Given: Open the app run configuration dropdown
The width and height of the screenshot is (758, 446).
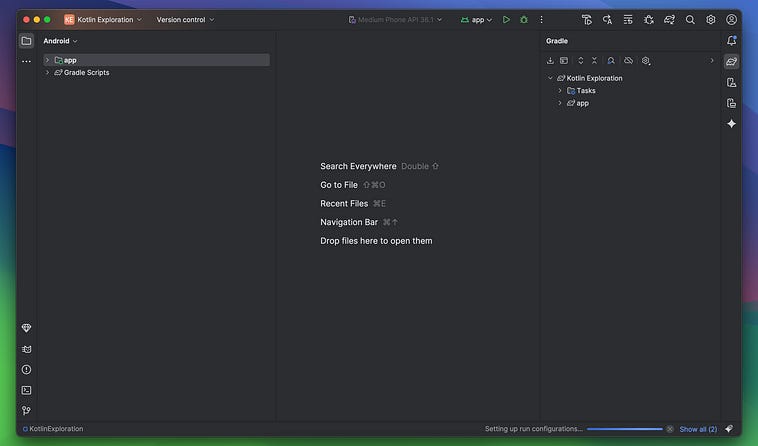Looking at the screenshot, I should [476, 20].
